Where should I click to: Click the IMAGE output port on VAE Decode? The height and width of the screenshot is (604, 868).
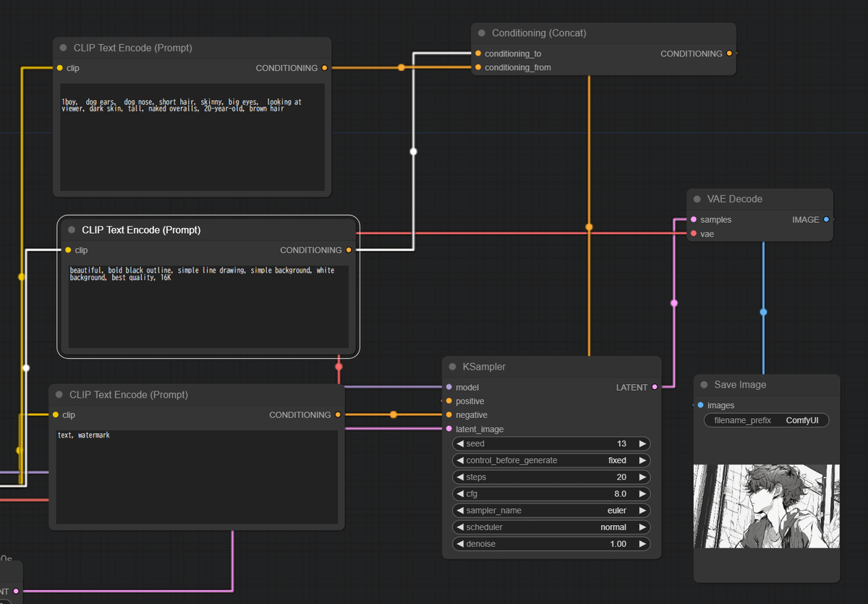827,219
